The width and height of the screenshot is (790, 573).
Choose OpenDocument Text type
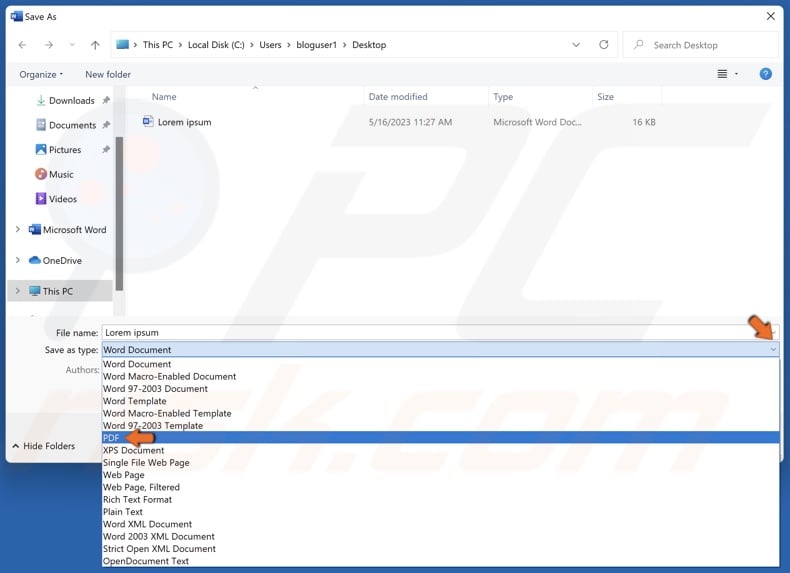[440, 561]
